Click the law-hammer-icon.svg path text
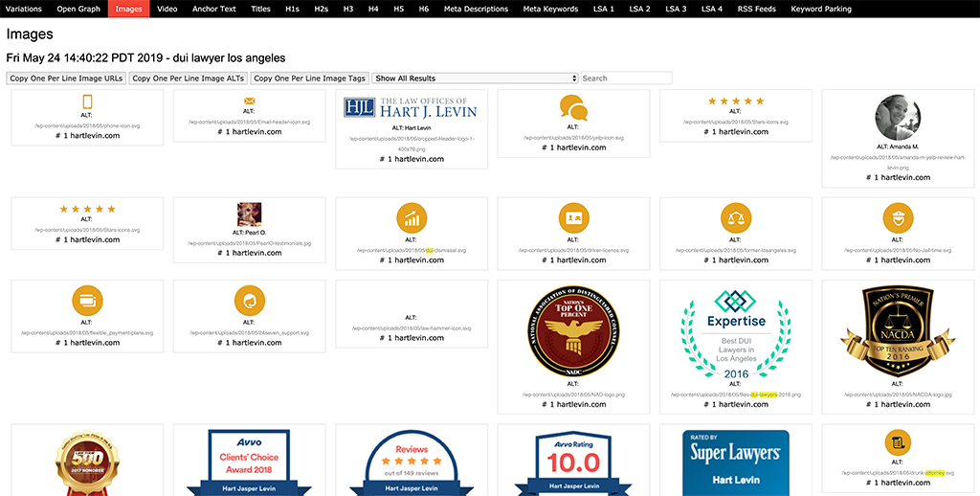This screenshot has width=980, height=496. click(412, 327)
